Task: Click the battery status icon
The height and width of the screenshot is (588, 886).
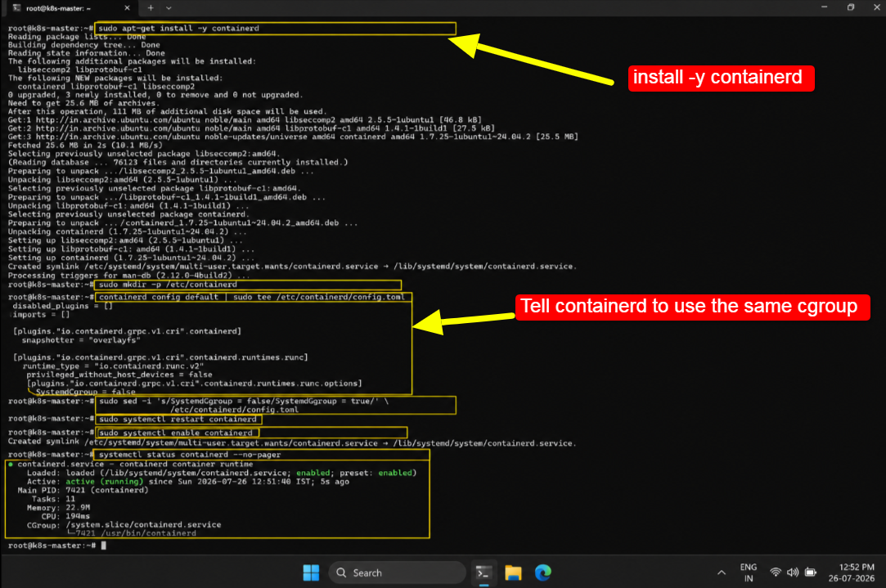Action: [811, 572]
